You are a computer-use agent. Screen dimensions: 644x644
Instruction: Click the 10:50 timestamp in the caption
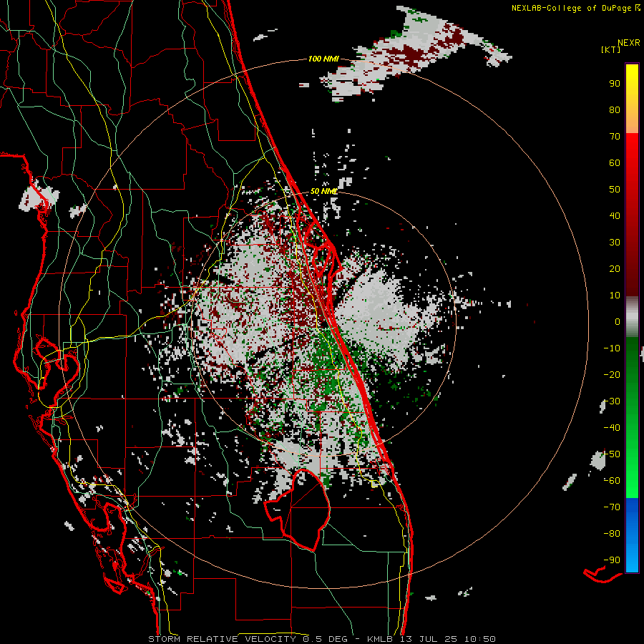480,639
